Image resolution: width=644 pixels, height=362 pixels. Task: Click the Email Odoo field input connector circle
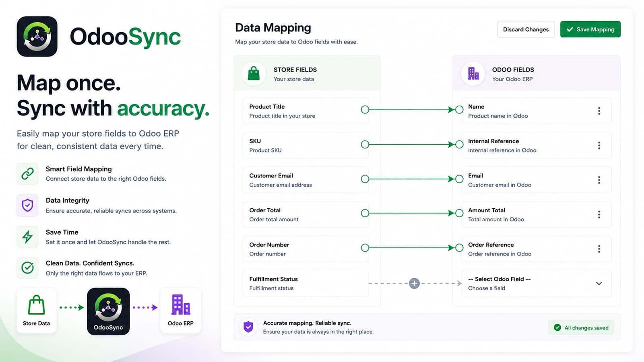pyautogui.click(x=459, y=179)
